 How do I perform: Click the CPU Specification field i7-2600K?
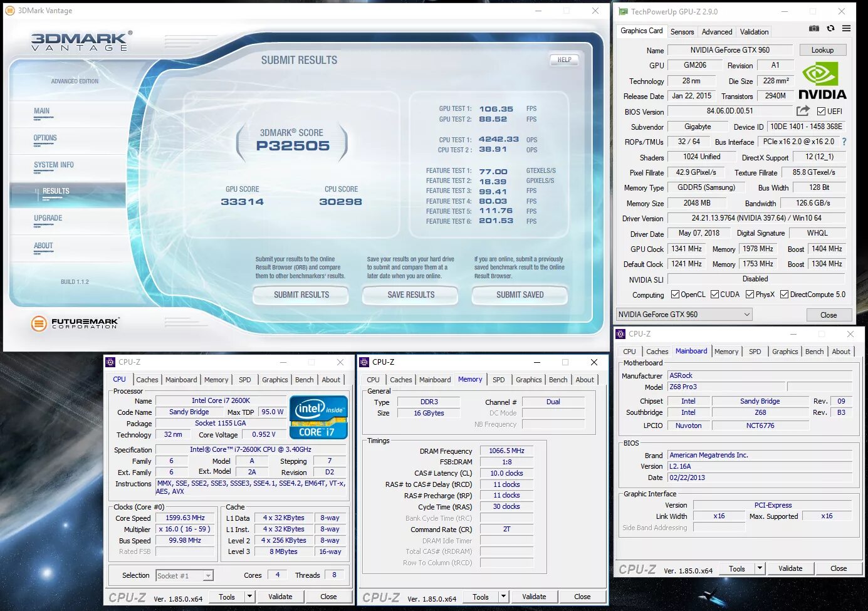coord(251,449)
